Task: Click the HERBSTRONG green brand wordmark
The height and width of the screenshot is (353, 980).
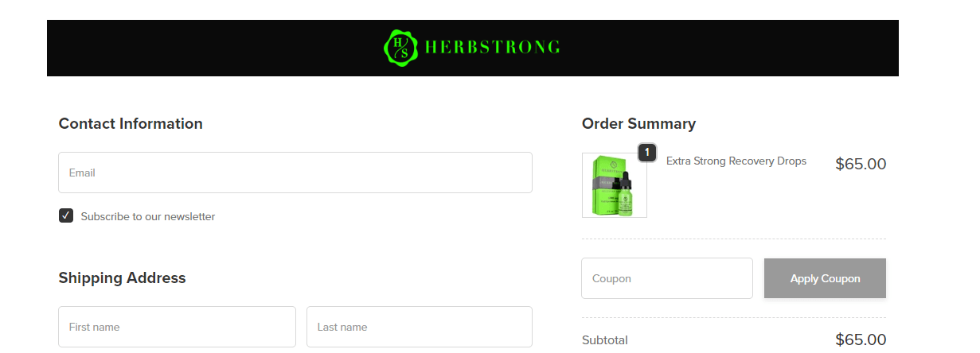Action: point(492,47)
